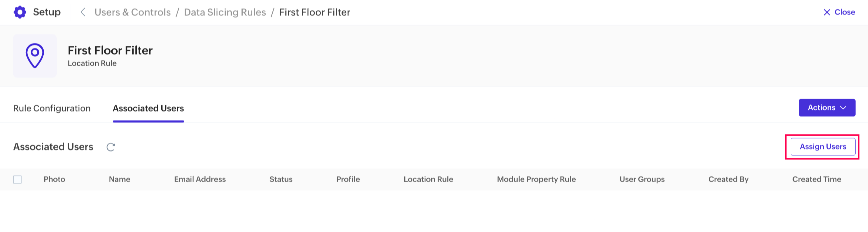This screenshot has height=232, width=868.
Task: Open the Actions dropdown menu
Action: [x=821, y=108]
